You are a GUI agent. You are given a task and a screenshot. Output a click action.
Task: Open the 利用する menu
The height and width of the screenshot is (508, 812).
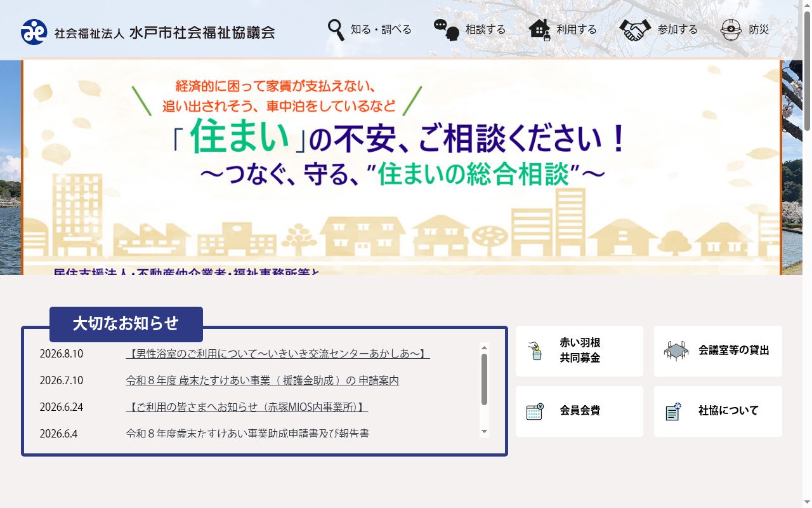click(563, 30)
